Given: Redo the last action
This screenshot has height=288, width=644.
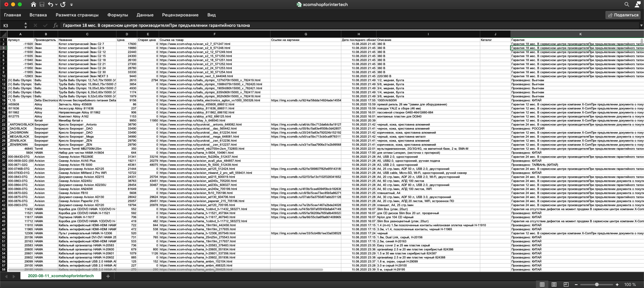Looking at the screenshot, I should pos(63,4).
